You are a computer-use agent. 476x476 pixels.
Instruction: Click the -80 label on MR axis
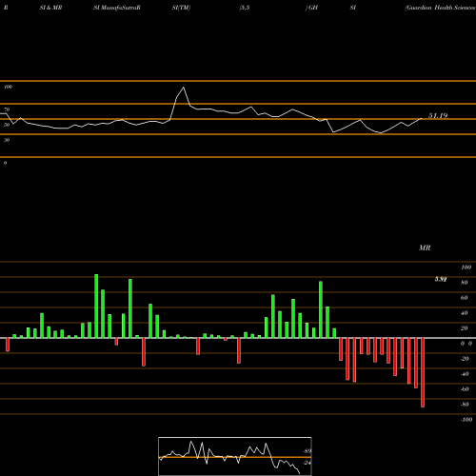coord(465,405)
